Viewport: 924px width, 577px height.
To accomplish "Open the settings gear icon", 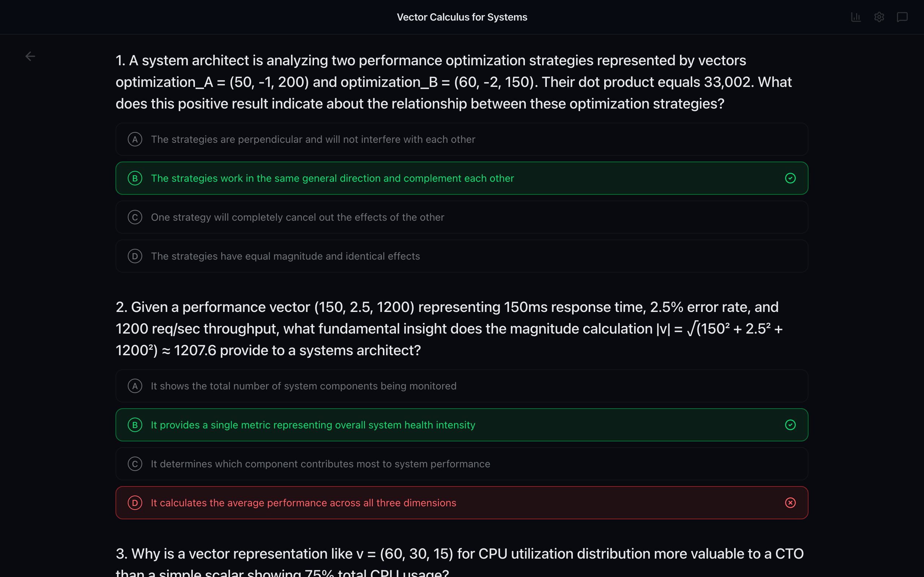I will (x=879, y=17).
